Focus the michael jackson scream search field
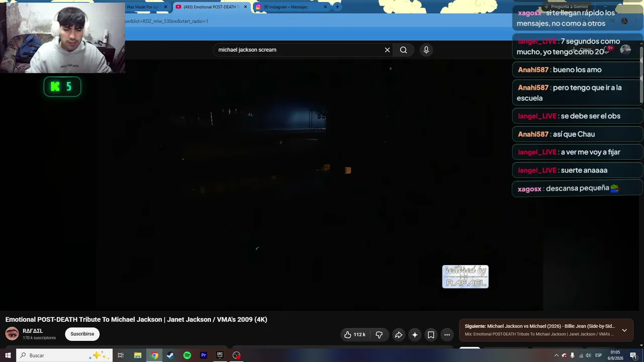The width and height of the screenshot is (644, 362). [300, 50]
